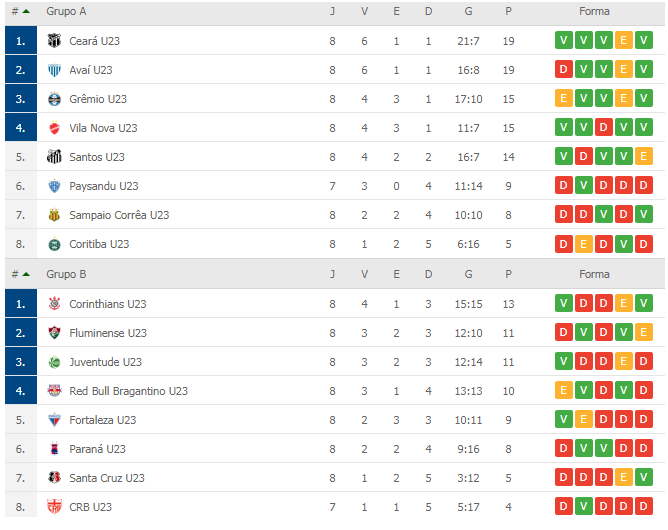This screenshot has width=668, height=530.
Task: Click the Forma header in Grupo B
Action: click(594, 274)
